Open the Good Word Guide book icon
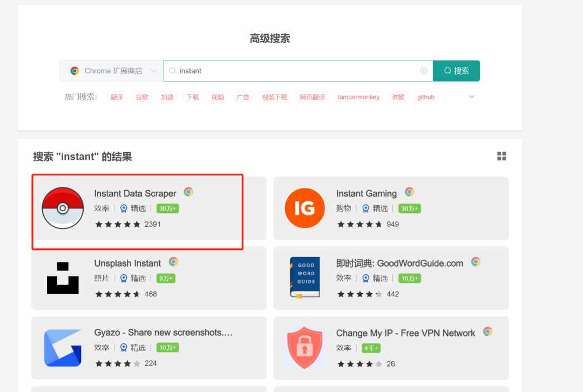Image resolution: width=583 pixels, height=392 pixels. [x=305, y=278]
